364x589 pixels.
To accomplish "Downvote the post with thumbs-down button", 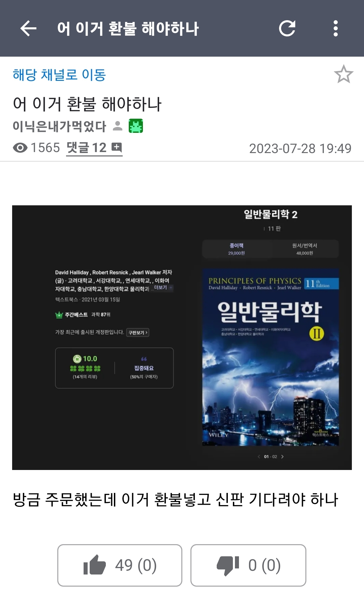I will (x=248, y=565).
